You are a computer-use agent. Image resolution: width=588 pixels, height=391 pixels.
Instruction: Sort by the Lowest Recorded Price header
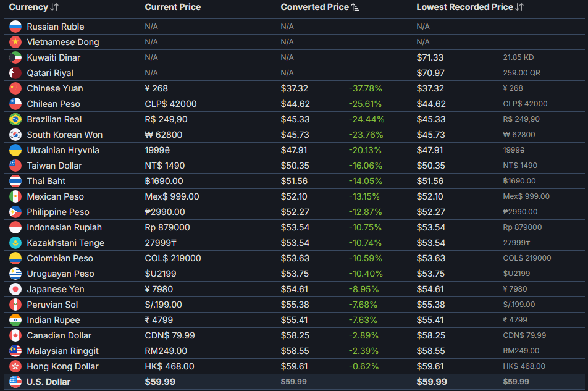click(470, 7)
